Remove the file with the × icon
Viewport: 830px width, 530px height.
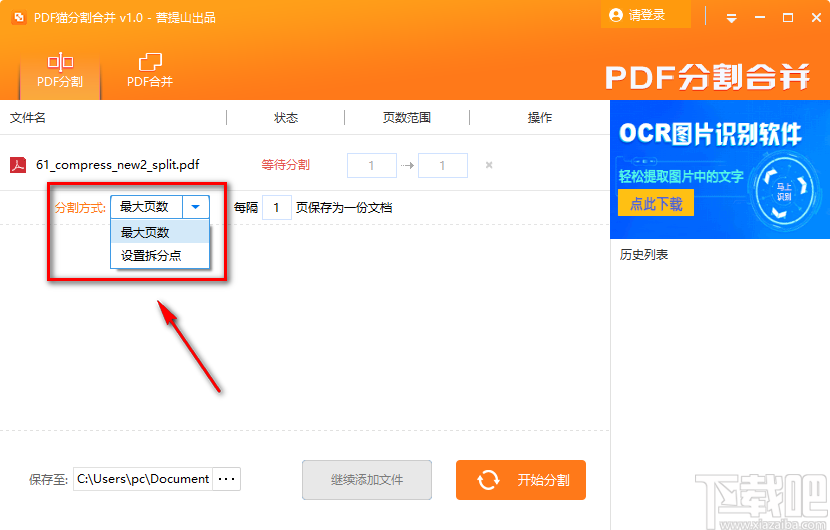click(x=489, y=165)
